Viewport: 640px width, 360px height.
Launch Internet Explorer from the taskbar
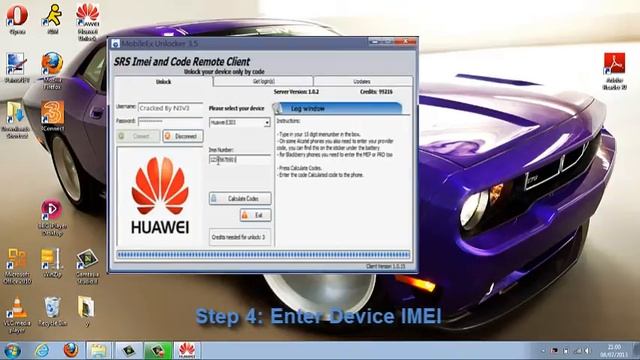point(42,351)
